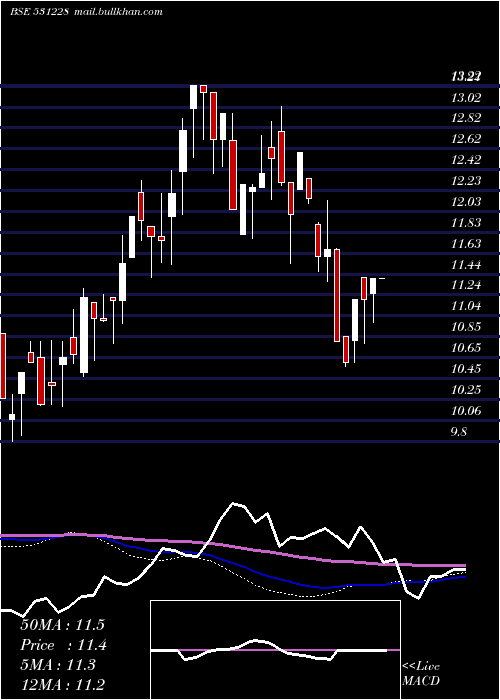Click the peak of the white indicator line
The height and width of the screenshot is (700, 500).
[233, 504]
